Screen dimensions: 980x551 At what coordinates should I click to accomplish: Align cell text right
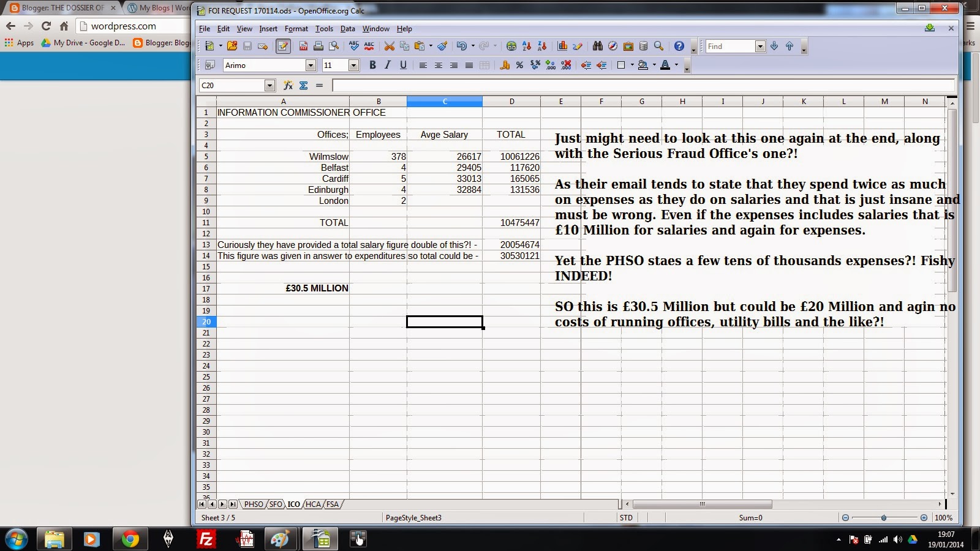point(453,66)
